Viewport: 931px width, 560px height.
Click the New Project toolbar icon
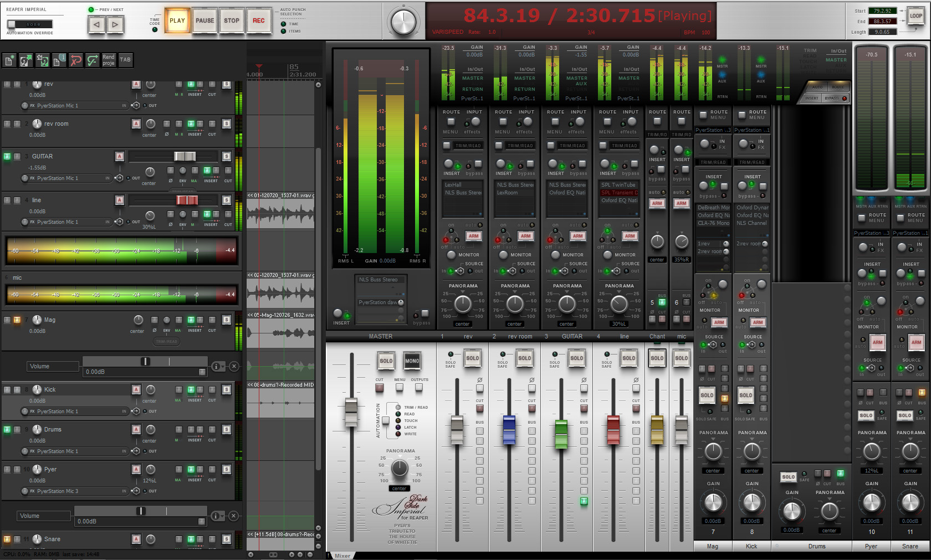9,60
